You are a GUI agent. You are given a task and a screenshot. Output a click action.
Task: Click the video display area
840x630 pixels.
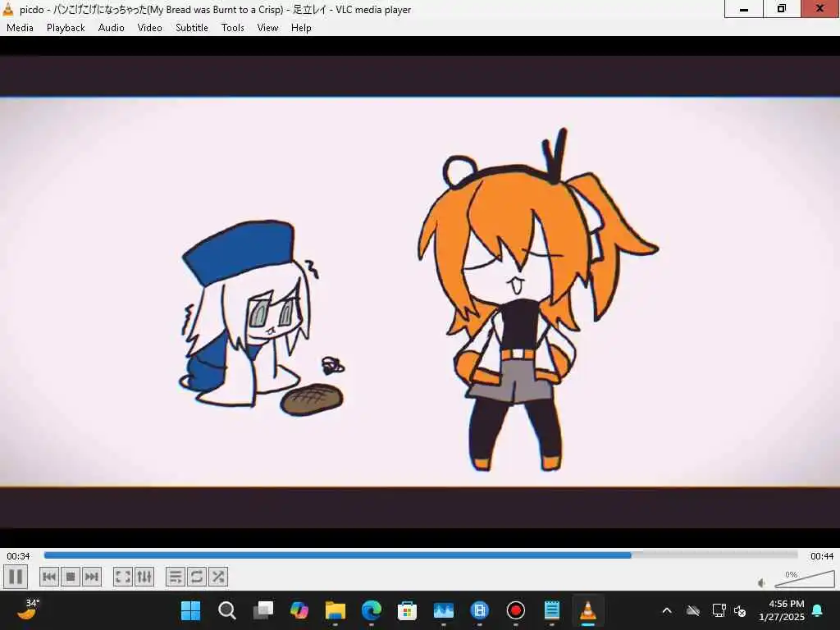point(420,292)
